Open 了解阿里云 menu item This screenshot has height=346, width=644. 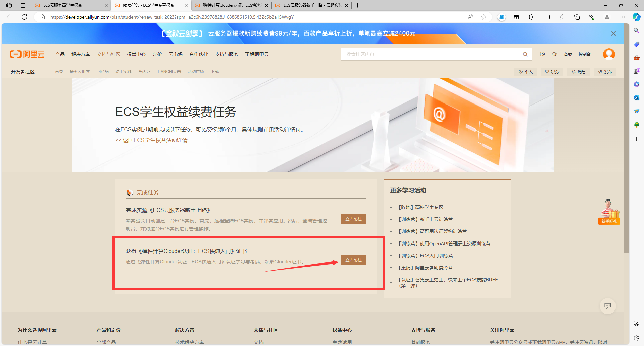[257, 54]
